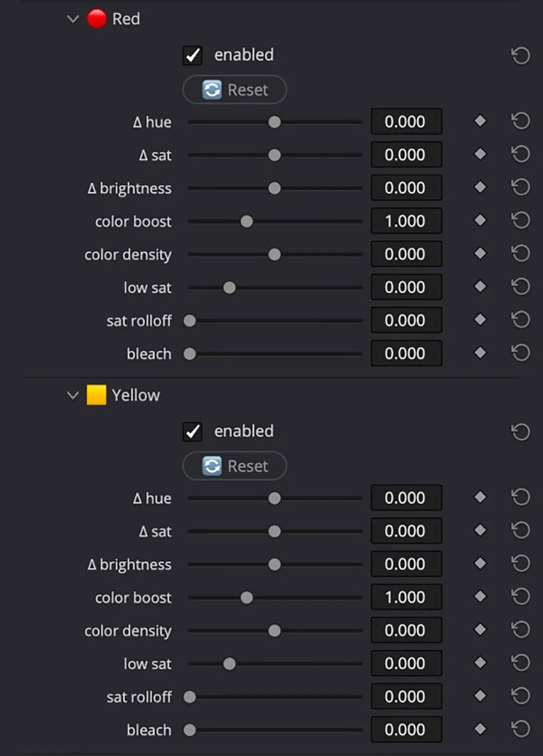Click the Yellow color boost slider handle
The width and height of the screenshot is (543, 756).
point(247,597)
